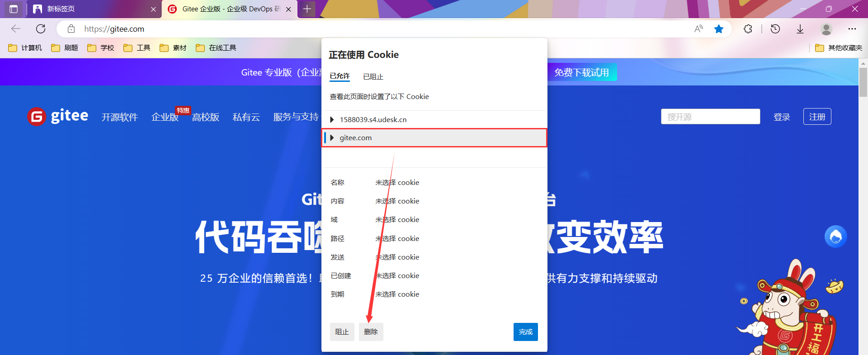Reload the page with the refresh icon
The height and width of the screenshot is (355, 868).
[x=41, y=29]
